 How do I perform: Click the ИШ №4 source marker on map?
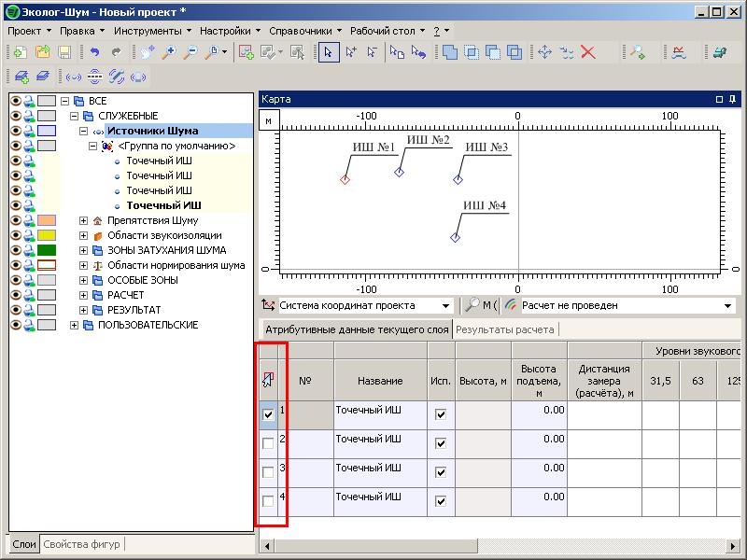[x=455, y=238]
